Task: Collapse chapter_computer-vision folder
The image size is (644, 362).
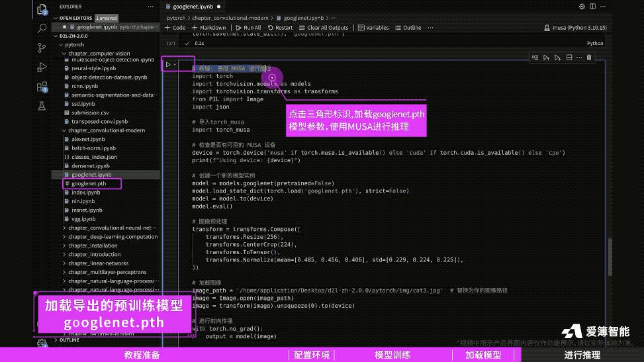Action: (x=64, y=54)
